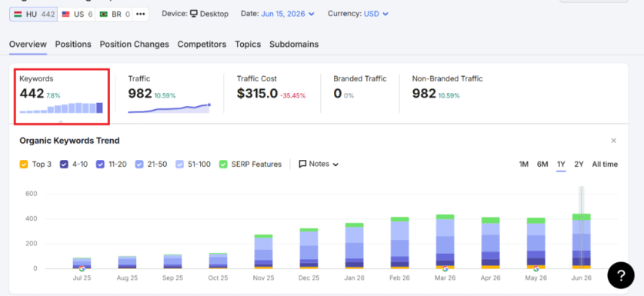The height and width of the screenshot is (296, 644).
Task: Toggle the SERP Features checkbox
Action: pos(223,165)
